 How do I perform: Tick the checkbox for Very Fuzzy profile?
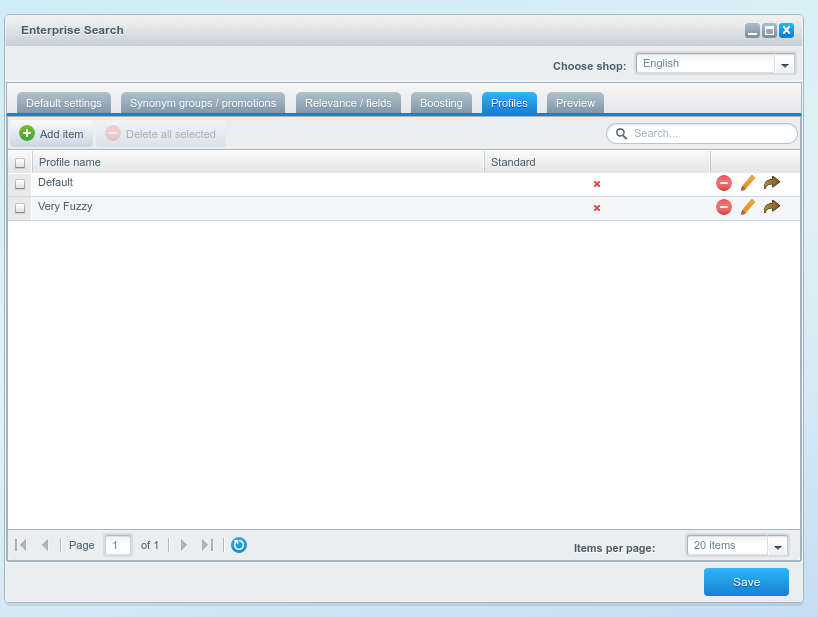pyautogui.click(x=20, y=208)
